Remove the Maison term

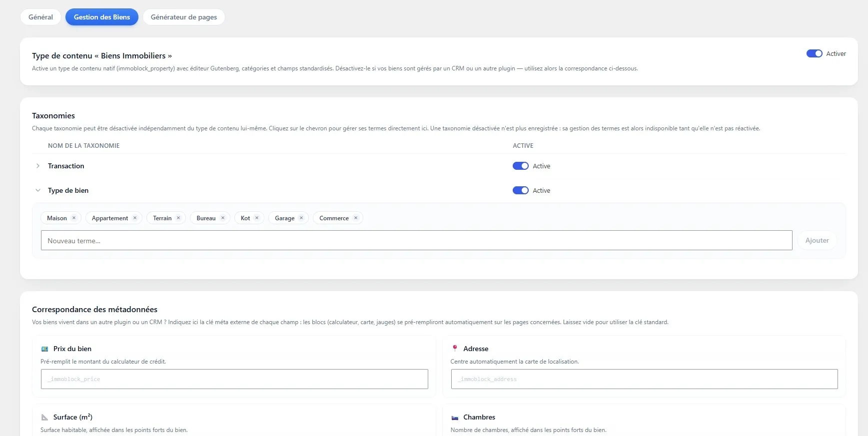[74, 218]
